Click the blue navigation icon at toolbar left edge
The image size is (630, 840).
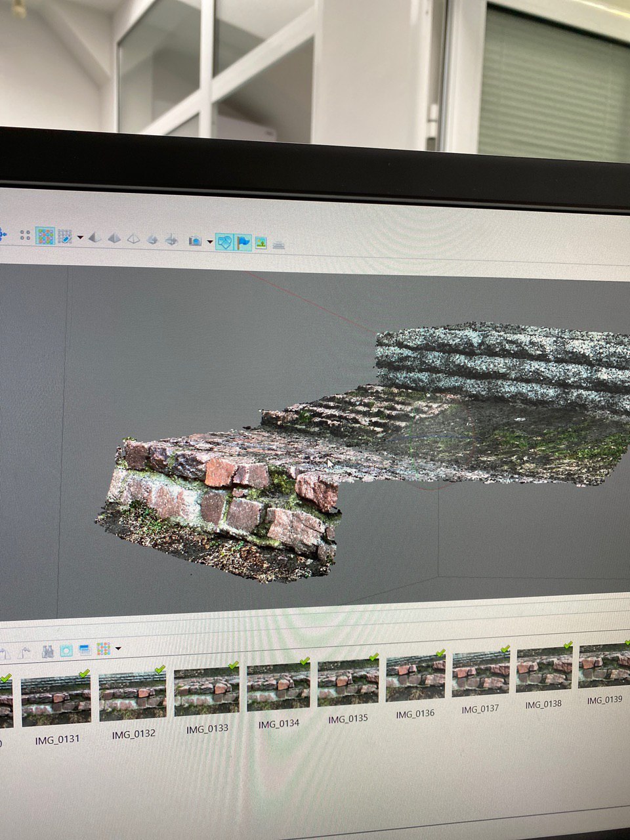[x=3, y=233]
